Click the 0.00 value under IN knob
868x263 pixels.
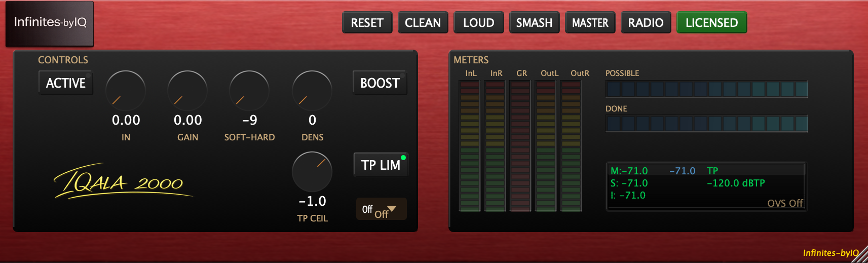126,120
